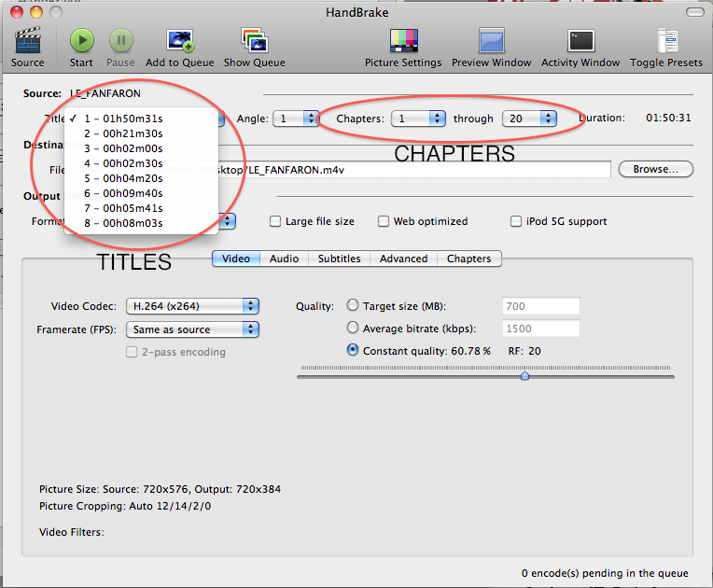This screenshot has height=588, width=713.
Task: Click the Average bitrate 1500 field
Action: pyautogui.click(x=540, y=329)
